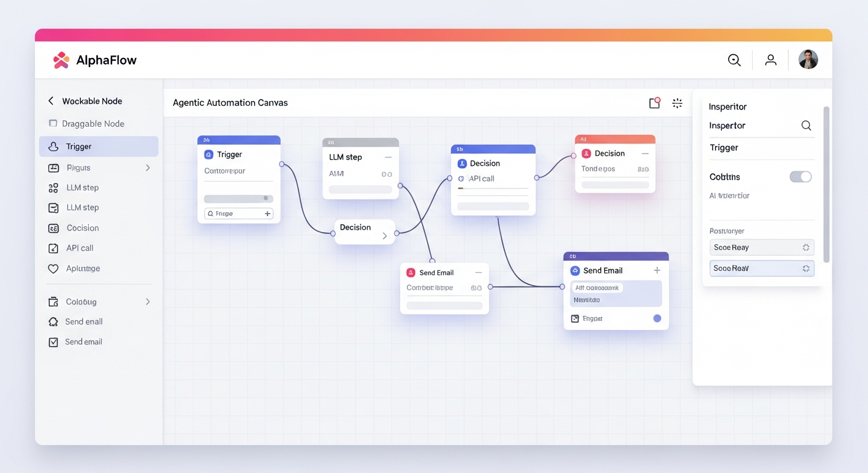The height and width of the screenshot is (473, 868).
Task: Open search from the top header magnifier
Action: tap(734, 60)
